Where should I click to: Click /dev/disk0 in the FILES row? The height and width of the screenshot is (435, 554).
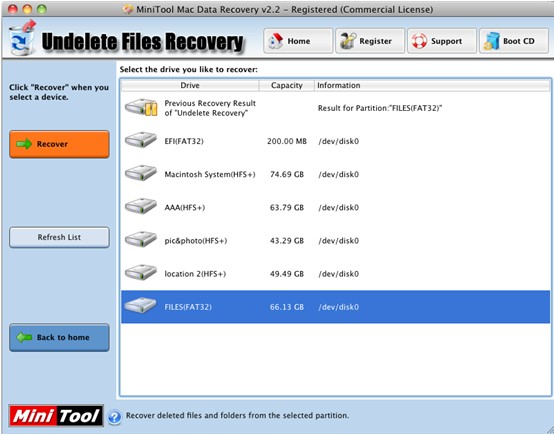(x=338, y=307)
